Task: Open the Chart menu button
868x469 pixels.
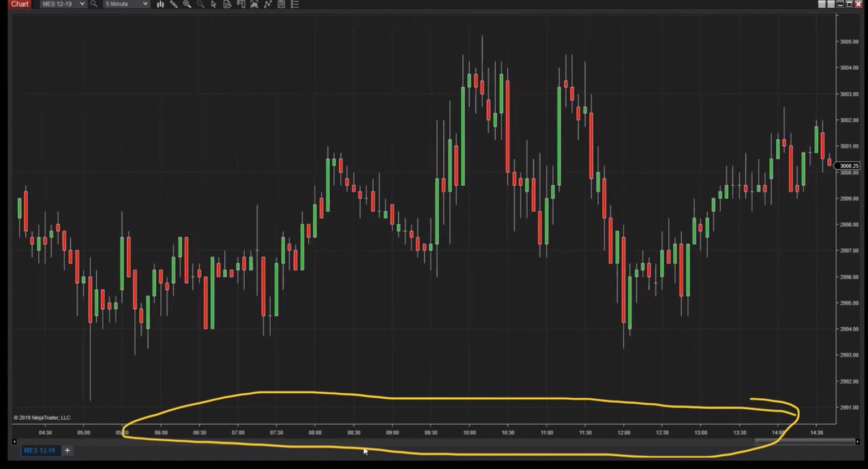Action: click(19, 4)
